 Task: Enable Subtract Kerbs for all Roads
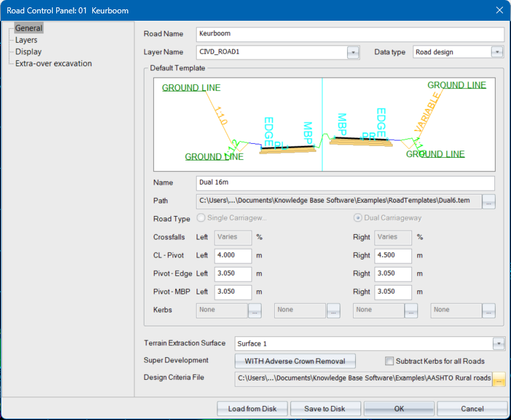coord(389,361)
